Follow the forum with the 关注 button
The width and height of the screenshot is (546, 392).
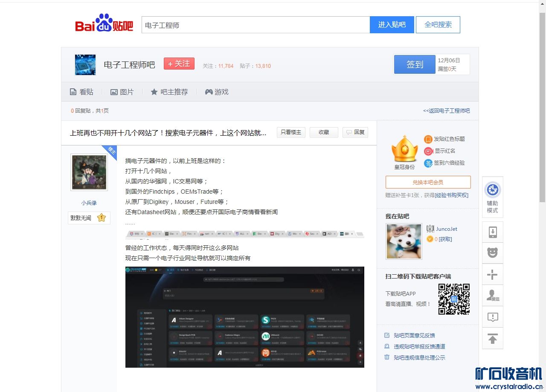(x=179, y=64)
